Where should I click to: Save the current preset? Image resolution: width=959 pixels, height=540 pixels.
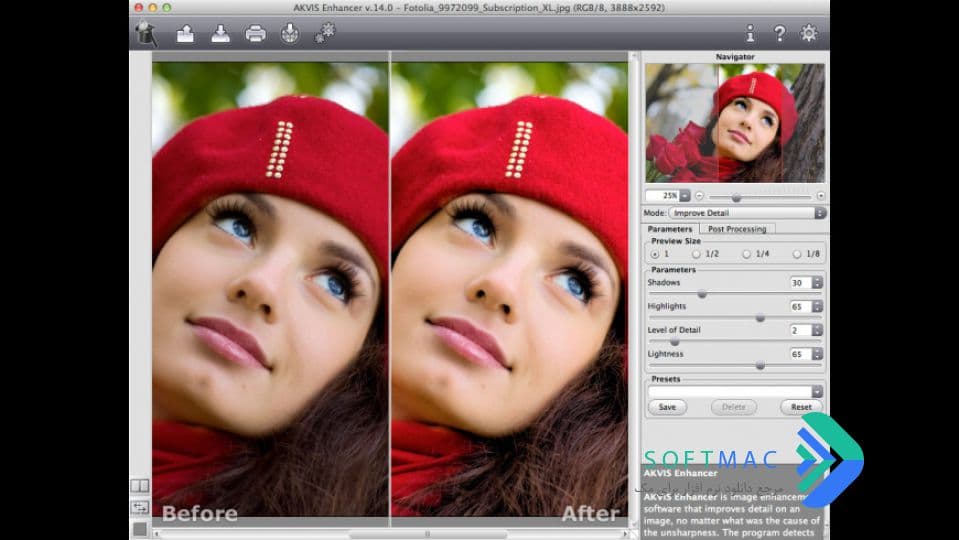pos(667,407)
